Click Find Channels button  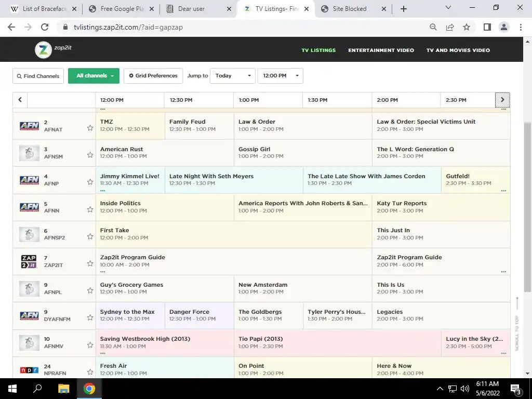(x=38, y=76)
